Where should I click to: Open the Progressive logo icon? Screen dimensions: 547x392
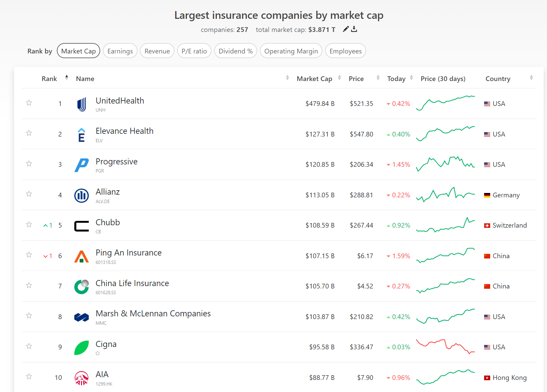[x=81, y=165]
